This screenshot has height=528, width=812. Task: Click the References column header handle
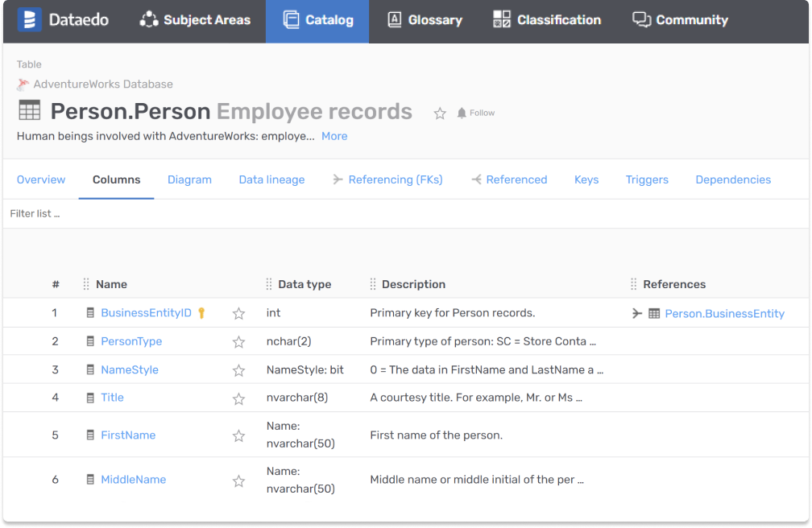pos(634,284)
